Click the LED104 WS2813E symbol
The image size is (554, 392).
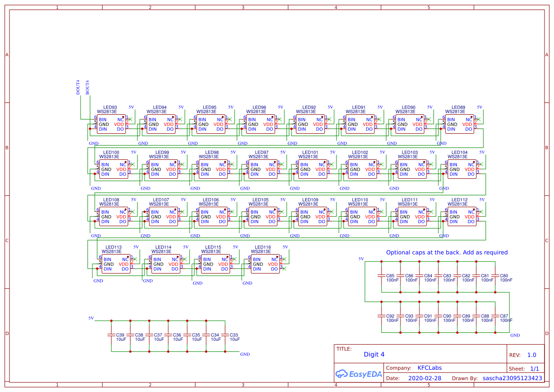(461, 169)
